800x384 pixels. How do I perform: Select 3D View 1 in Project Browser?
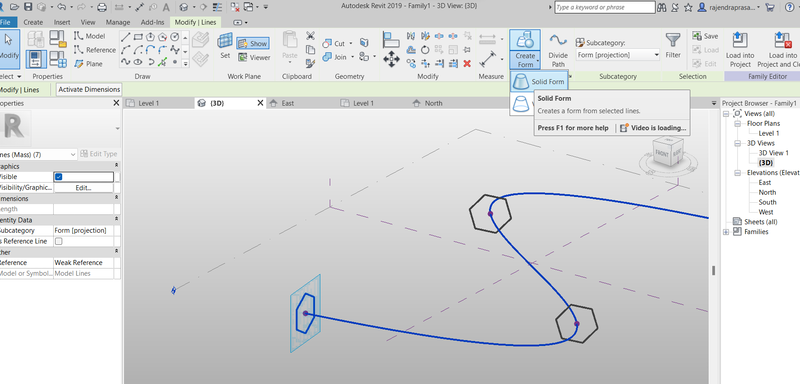click(x=773, y=153)
